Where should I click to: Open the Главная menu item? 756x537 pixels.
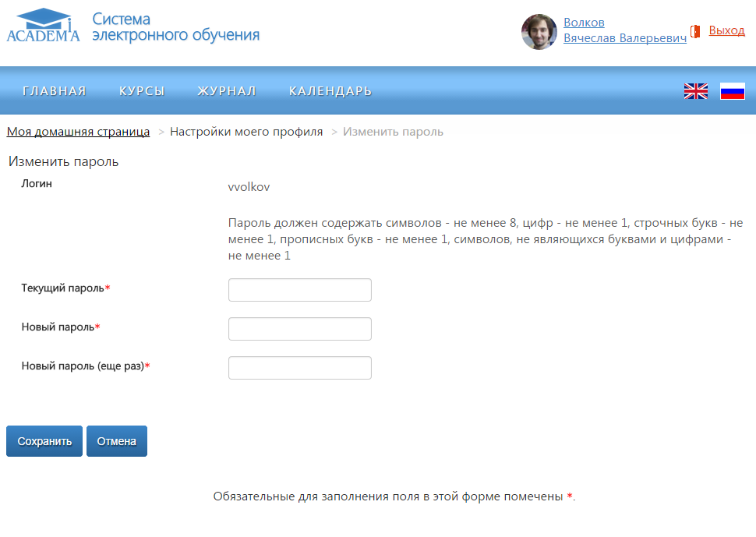pyautogui.click(x=55, y=91)
